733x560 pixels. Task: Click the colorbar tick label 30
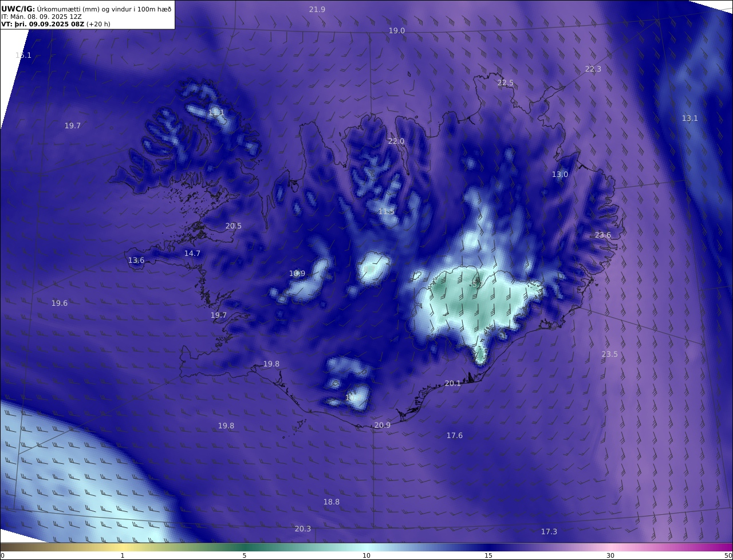click(610, 555)
